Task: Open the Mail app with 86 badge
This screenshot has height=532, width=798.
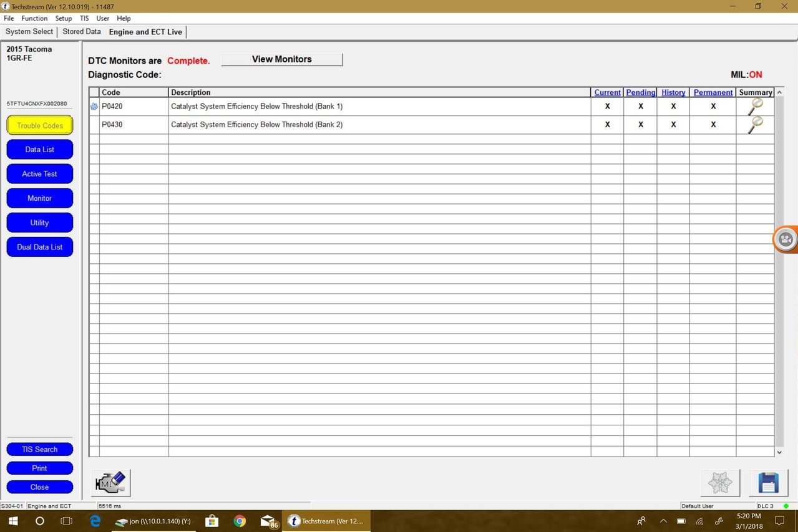Action: 269,521
